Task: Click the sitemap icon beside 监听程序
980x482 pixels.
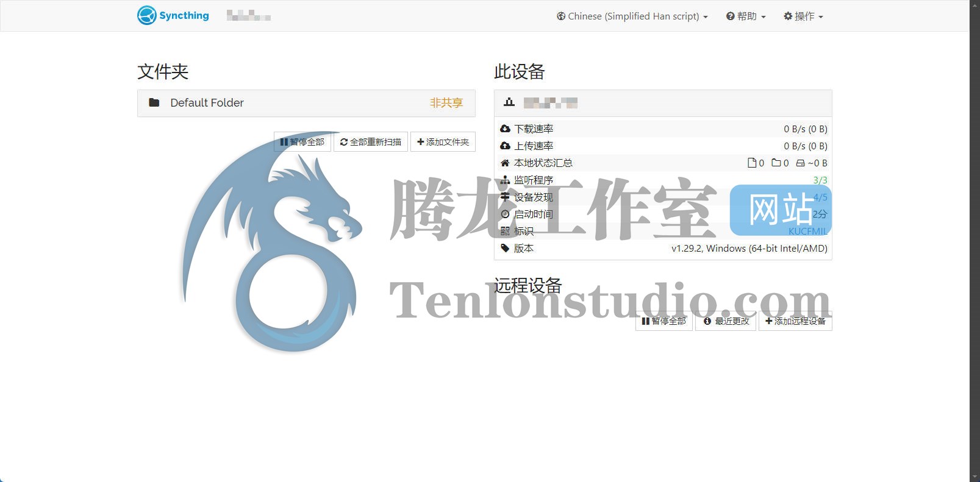Action: (x=505, y=180)
